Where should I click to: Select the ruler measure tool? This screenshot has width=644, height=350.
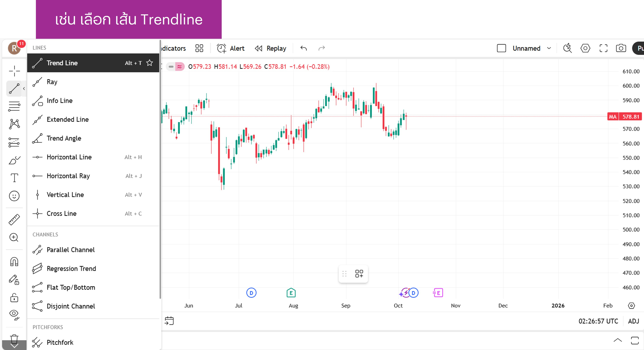click(14, 219)
